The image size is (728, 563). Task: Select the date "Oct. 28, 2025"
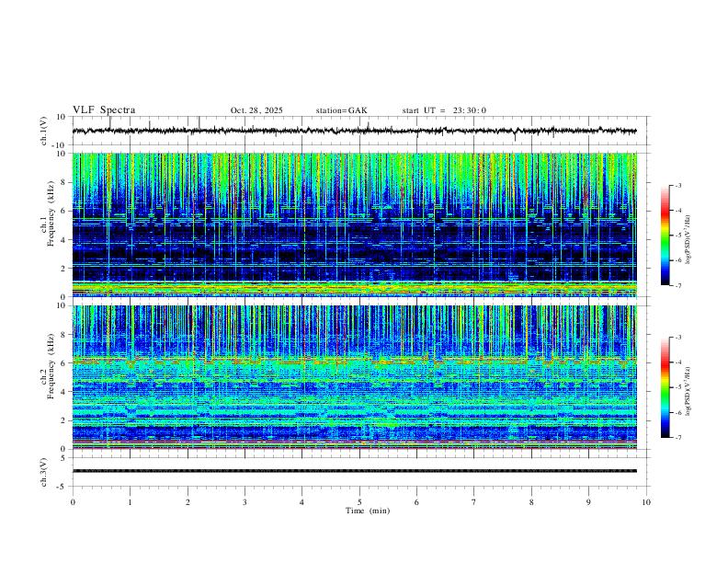tap(256, 110)
